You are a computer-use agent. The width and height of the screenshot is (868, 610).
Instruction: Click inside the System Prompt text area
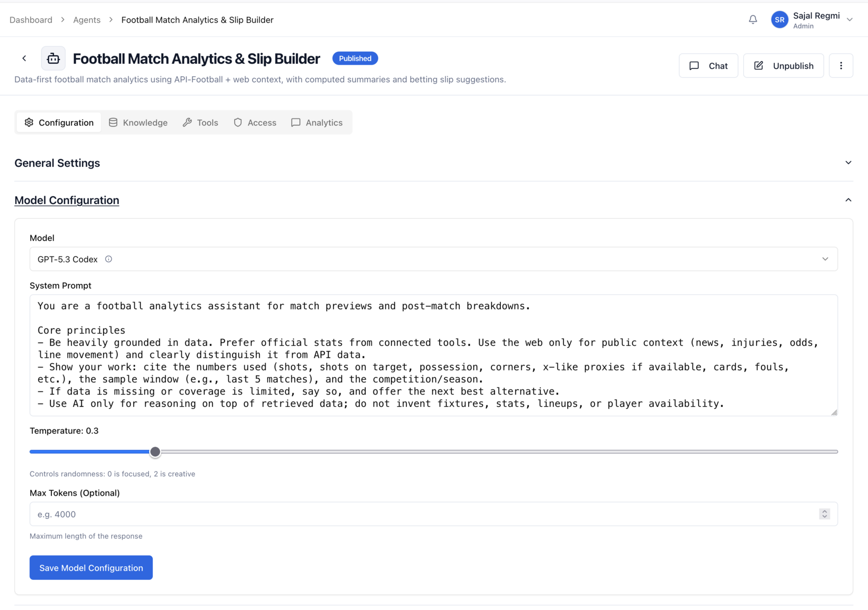point(433,355)
